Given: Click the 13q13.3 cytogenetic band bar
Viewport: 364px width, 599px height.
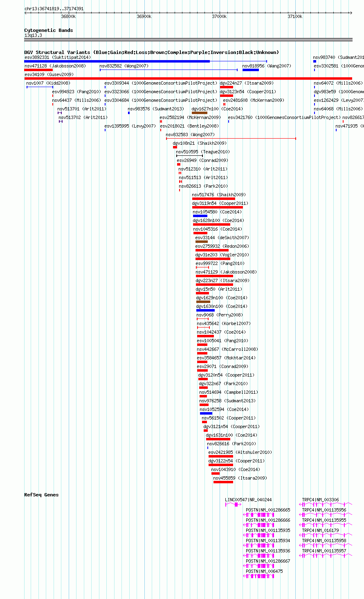Looking at the screenshot, I should pyautogui.click(x=189, y=40).
